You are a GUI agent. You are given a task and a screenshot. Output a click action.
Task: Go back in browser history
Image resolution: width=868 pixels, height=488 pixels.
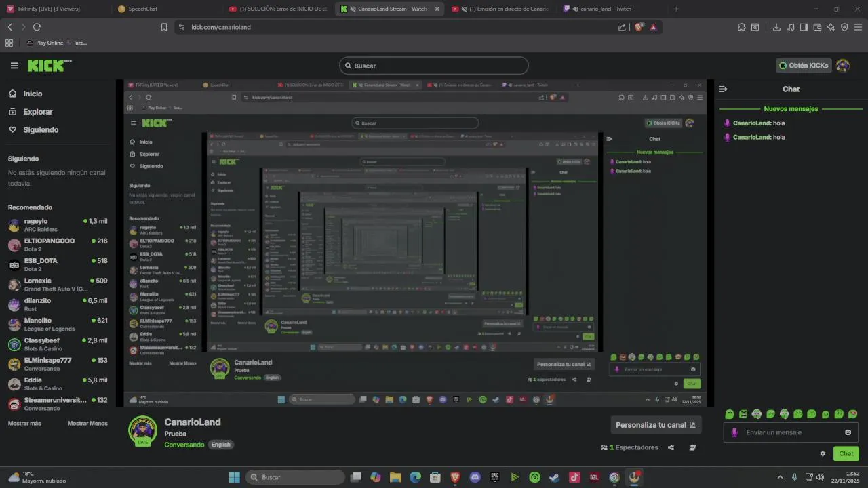9,27
